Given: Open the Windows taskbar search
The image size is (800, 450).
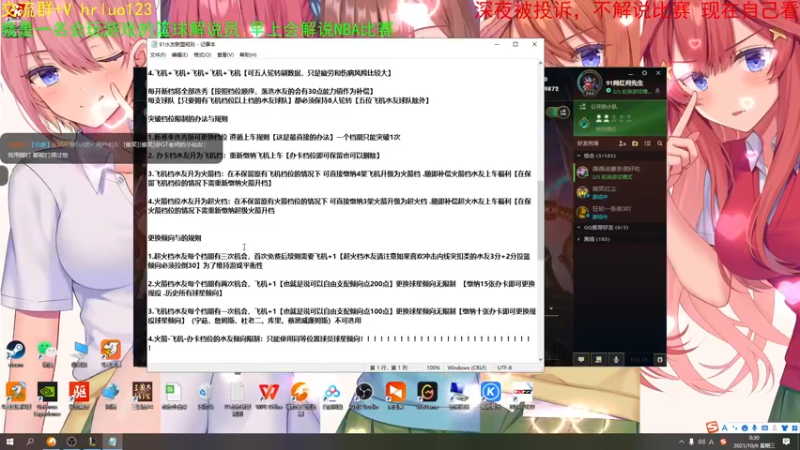Looking at the screenshot, I should point(30,442).
